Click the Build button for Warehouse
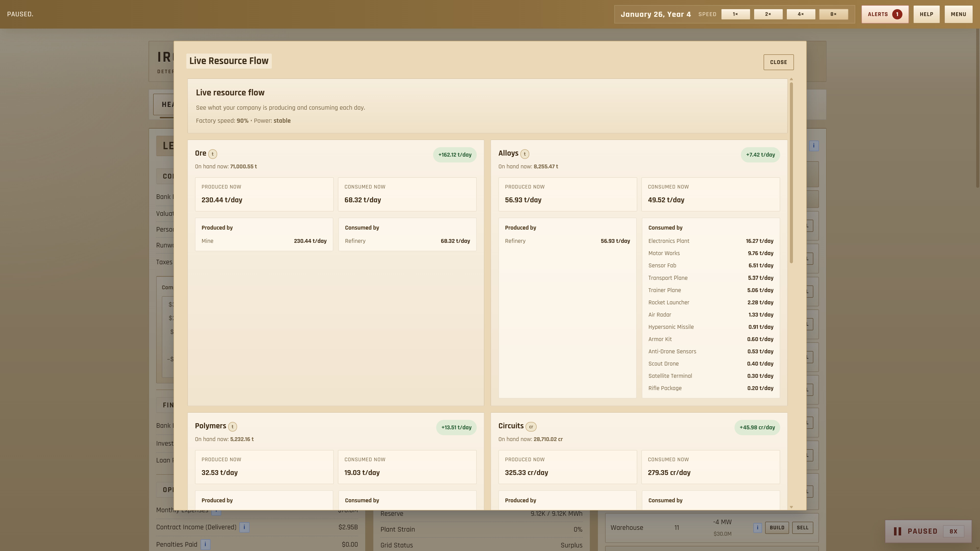This screenshot has height=551, width=980. [x=777, y=528]
